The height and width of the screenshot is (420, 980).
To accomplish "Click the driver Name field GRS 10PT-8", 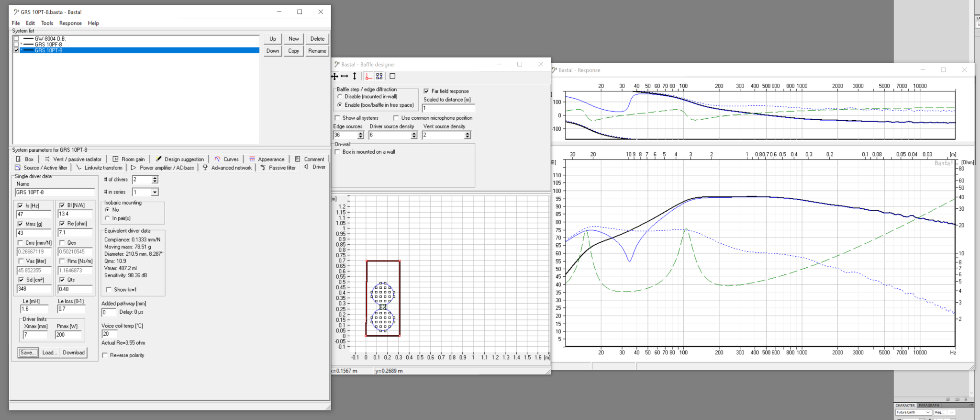I will [x=55, y=193].
